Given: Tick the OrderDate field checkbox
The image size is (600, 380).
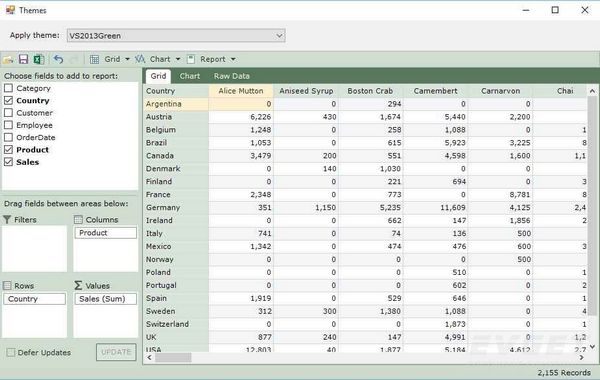Looking at the screenshot, I should [8, 137].
